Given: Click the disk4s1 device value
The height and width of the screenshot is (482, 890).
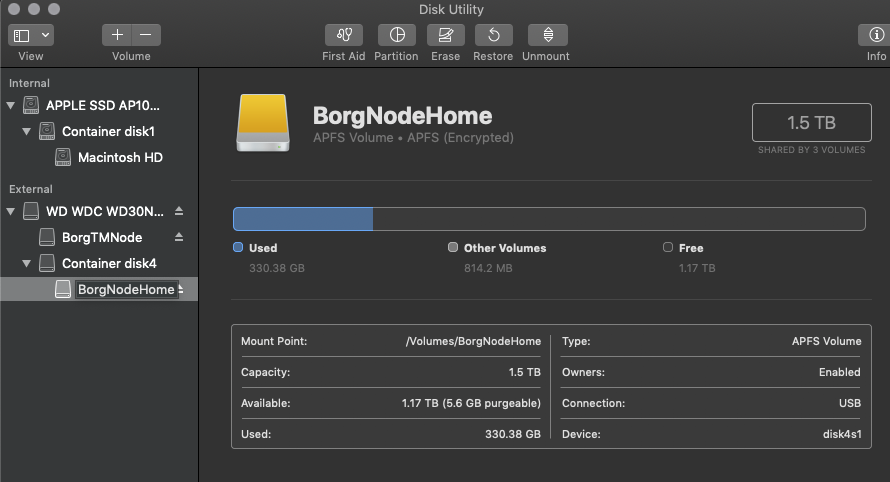Looking at the screenshot, I should (x=842, y=434).
